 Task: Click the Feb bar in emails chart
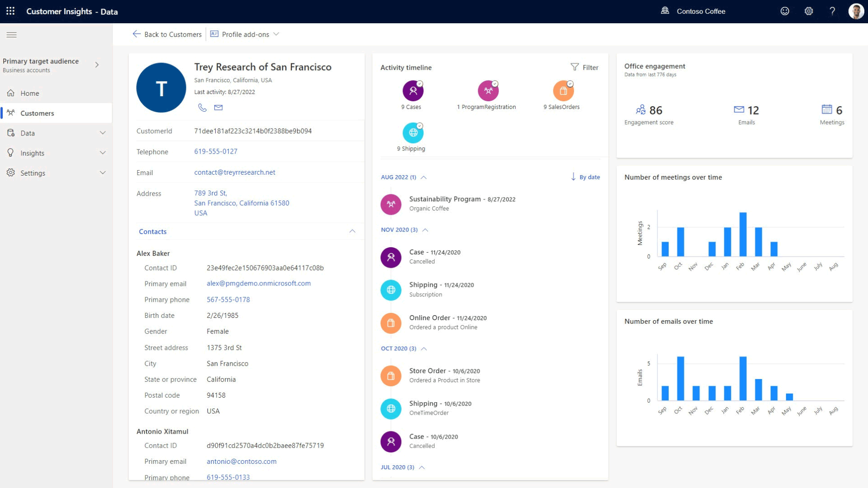[743, 379]
